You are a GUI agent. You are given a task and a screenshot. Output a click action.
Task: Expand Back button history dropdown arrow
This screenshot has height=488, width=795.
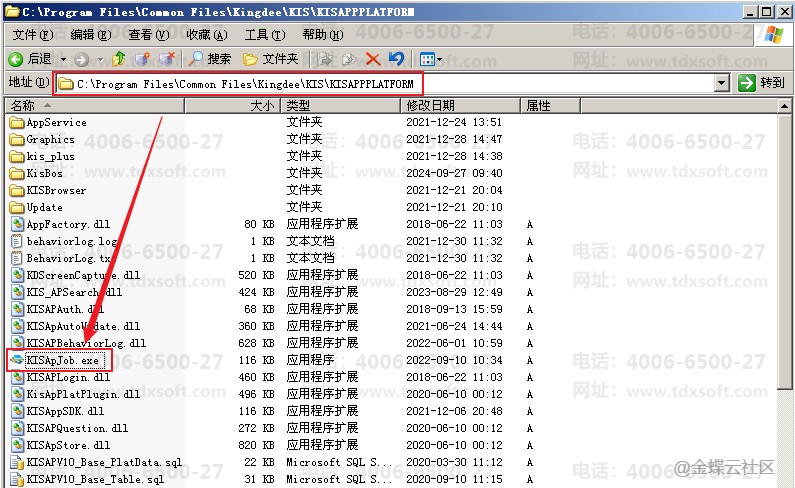(x=63, y=59)
